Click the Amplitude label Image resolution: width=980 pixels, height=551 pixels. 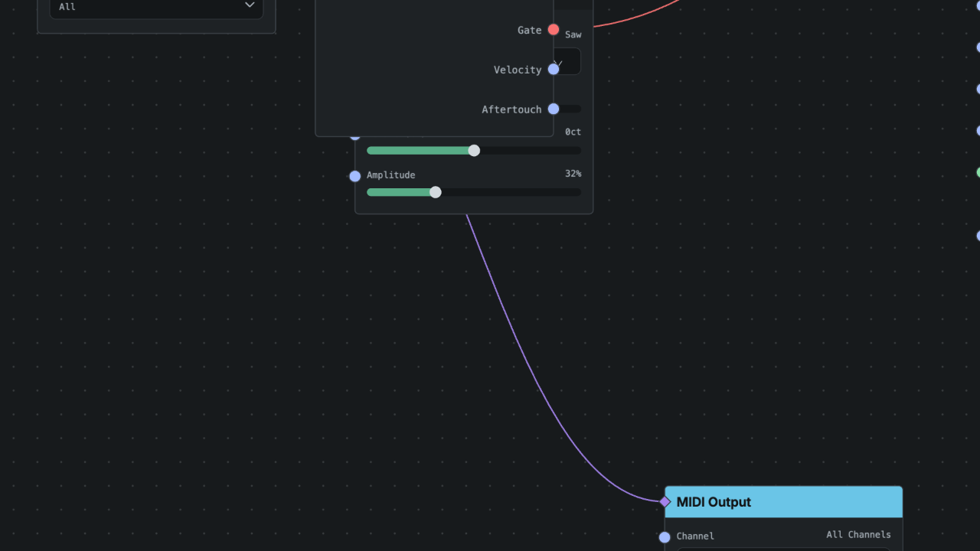point(390,175)
